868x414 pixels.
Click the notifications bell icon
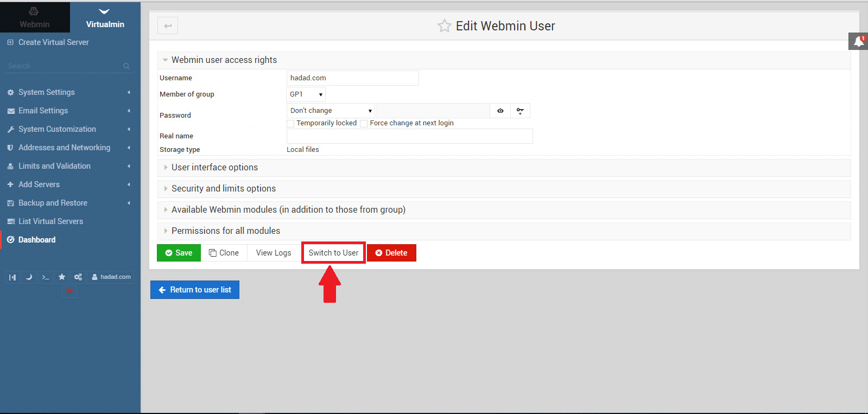point(858,41)
